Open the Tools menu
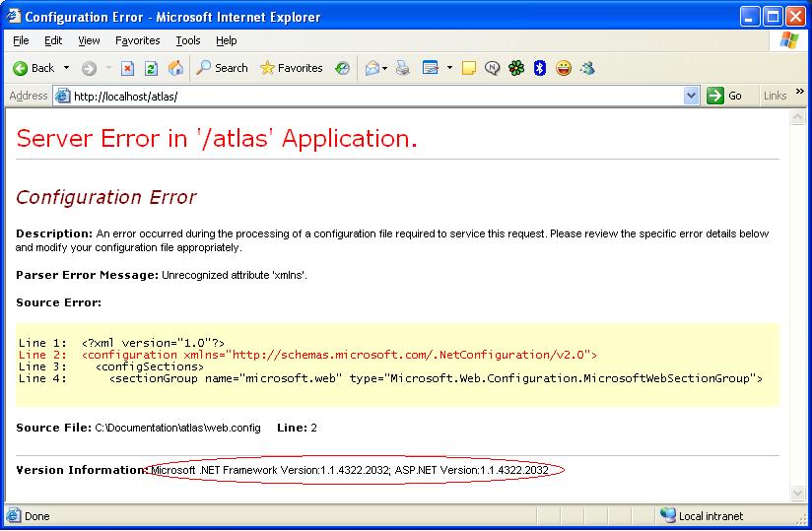Viewport: 812px width, 531px height. 188,40
